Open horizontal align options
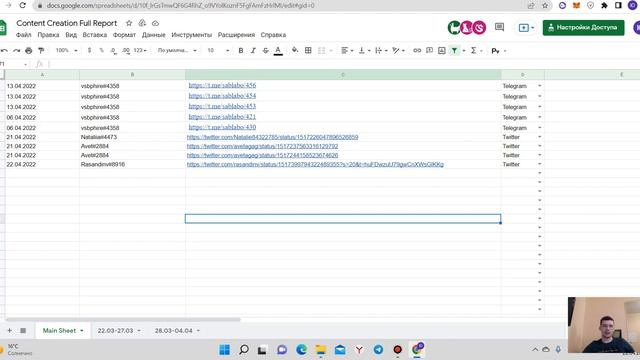Screen dimensions: 640x360 point(347,51)
